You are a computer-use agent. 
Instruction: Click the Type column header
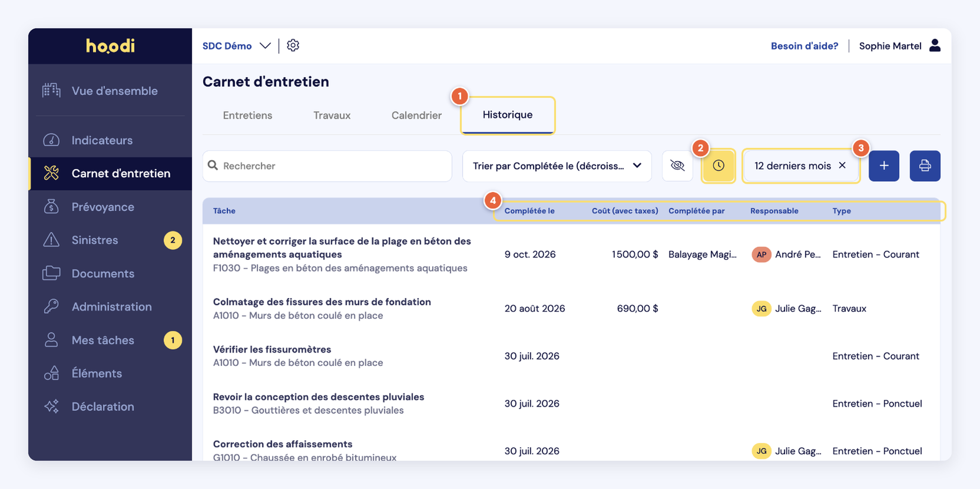842,211
